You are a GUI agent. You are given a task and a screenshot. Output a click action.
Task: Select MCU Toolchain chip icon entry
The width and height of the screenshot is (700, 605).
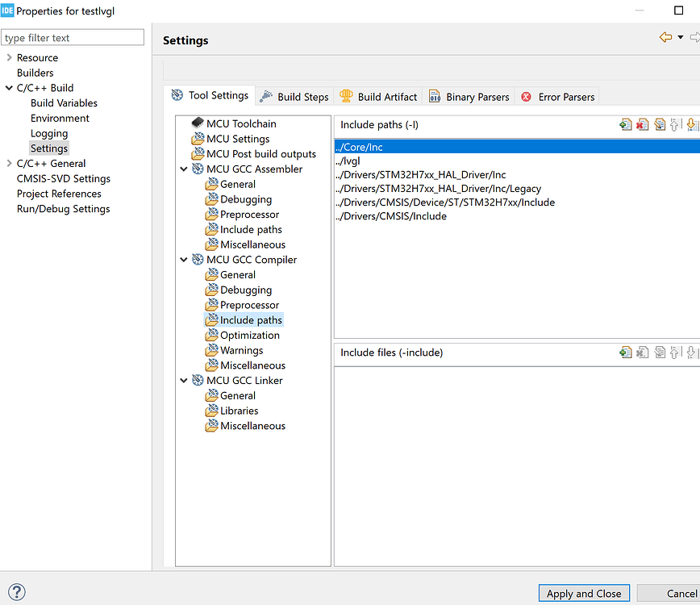tap(198, 123)
